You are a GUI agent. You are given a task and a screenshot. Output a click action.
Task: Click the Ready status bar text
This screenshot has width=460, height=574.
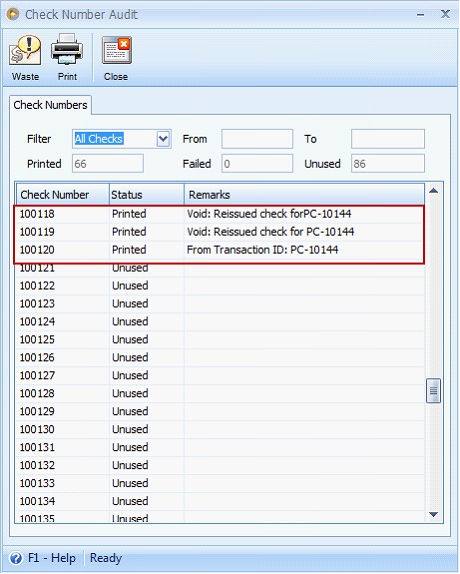pos(106,559)
